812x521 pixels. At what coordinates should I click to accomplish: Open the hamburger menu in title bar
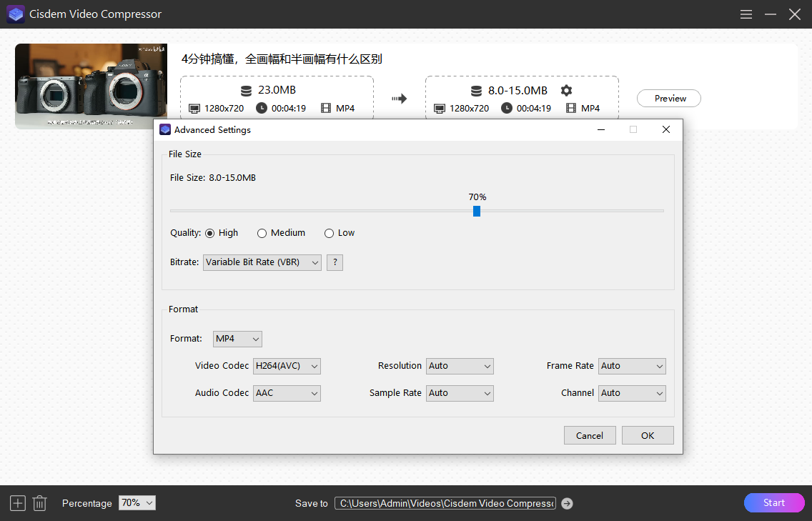(746, 14)
